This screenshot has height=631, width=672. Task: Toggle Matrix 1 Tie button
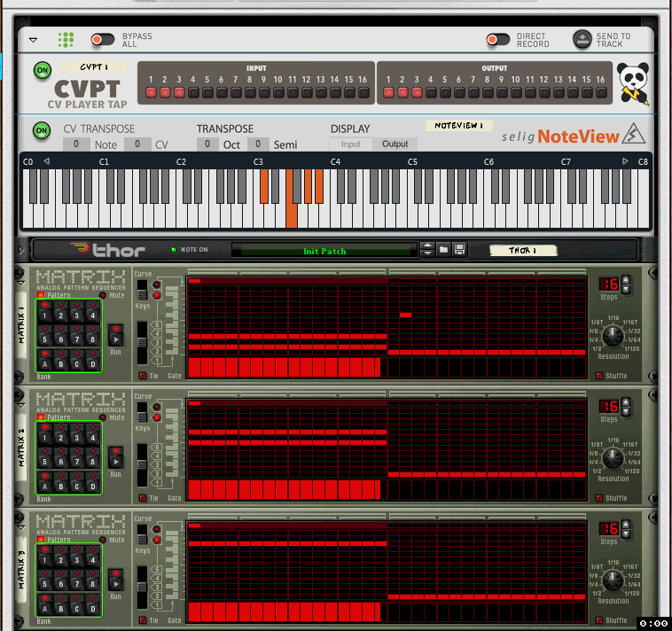(x=143, y=376)
